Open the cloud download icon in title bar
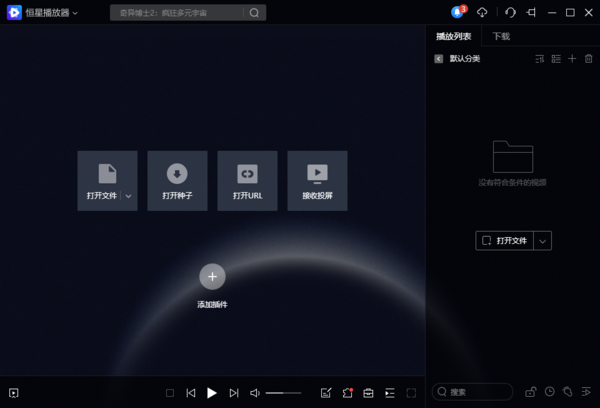The height and width of the screenshot is (408, 600). pyautogui.click(x=482, y=12)
